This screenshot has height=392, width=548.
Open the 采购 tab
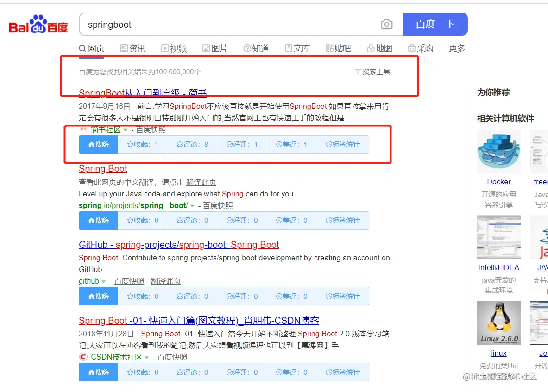click(x=421, y=49)
